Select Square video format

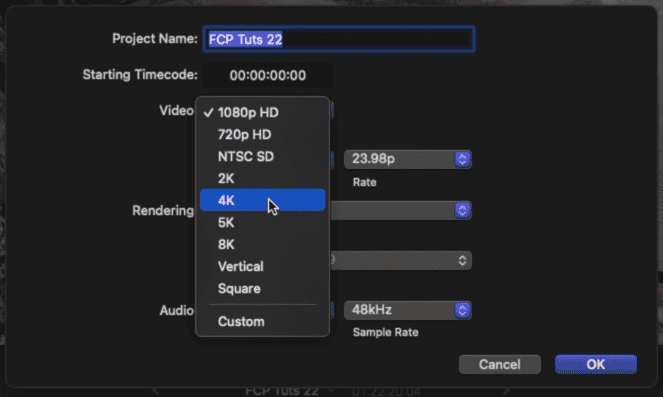[x=262, y=288]
